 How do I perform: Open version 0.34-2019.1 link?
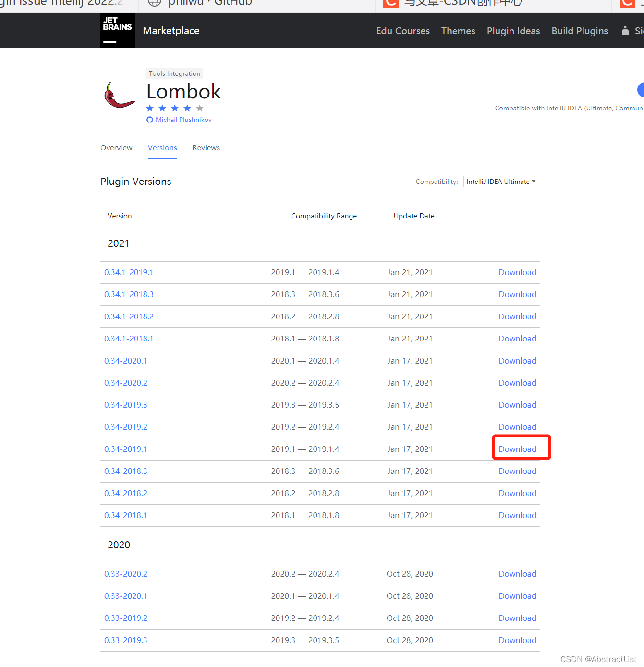click(x=126, y=449)
